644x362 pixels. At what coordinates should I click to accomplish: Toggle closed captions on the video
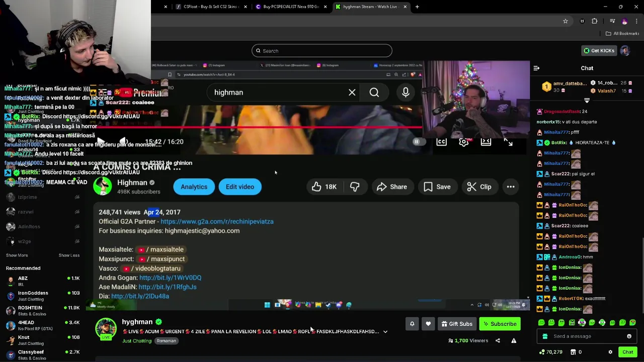[441, 142]
